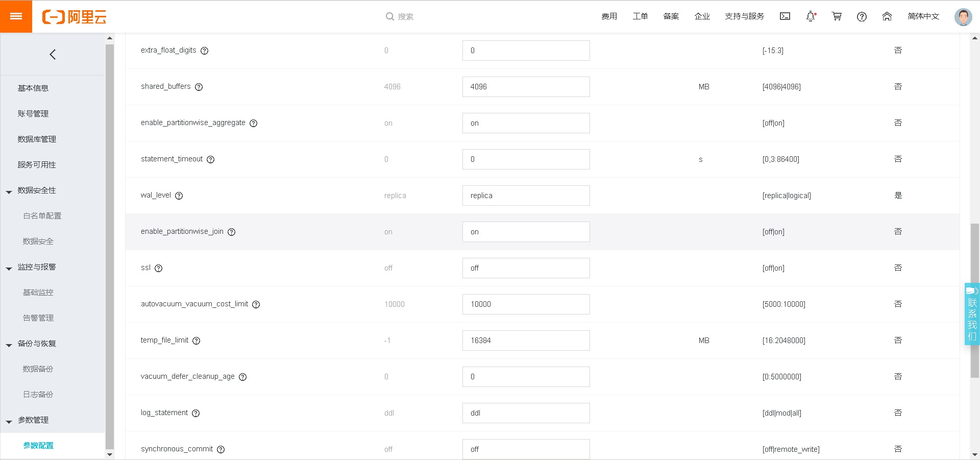The height and width of the screenshot is (460, 980).
Task: Open the user avatar menu
Action: click(963, 17)
